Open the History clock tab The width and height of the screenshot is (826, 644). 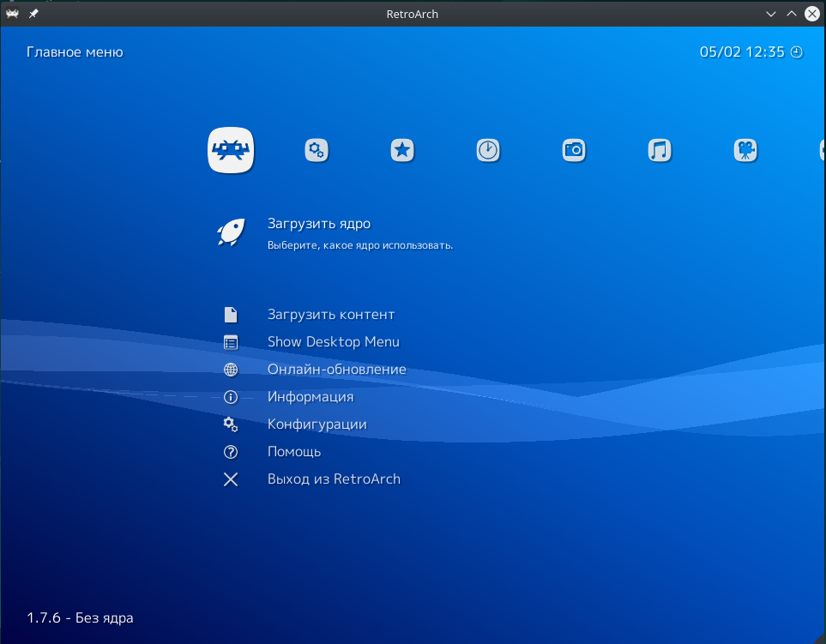tap(488, 150)
